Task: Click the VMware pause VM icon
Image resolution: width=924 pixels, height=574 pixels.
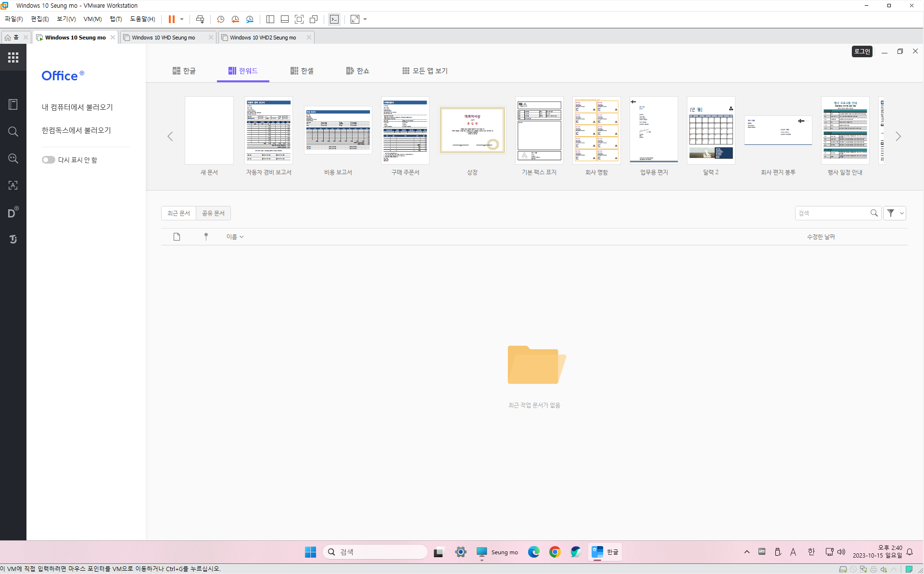Action: click(171, 19)
